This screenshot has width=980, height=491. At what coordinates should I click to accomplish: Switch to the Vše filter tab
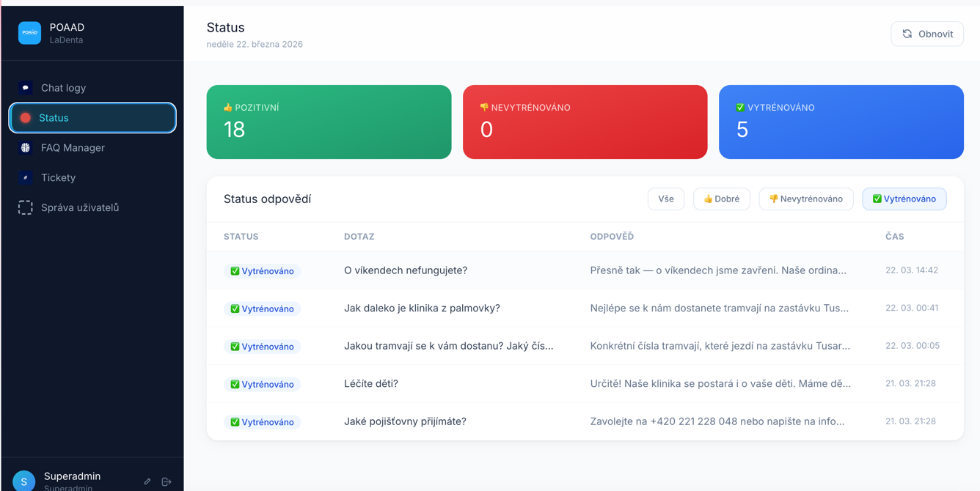click(665, 199)
